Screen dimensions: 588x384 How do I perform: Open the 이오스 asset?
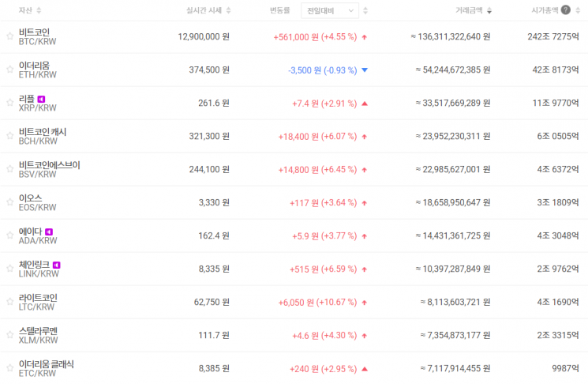(x=30, y=198)
